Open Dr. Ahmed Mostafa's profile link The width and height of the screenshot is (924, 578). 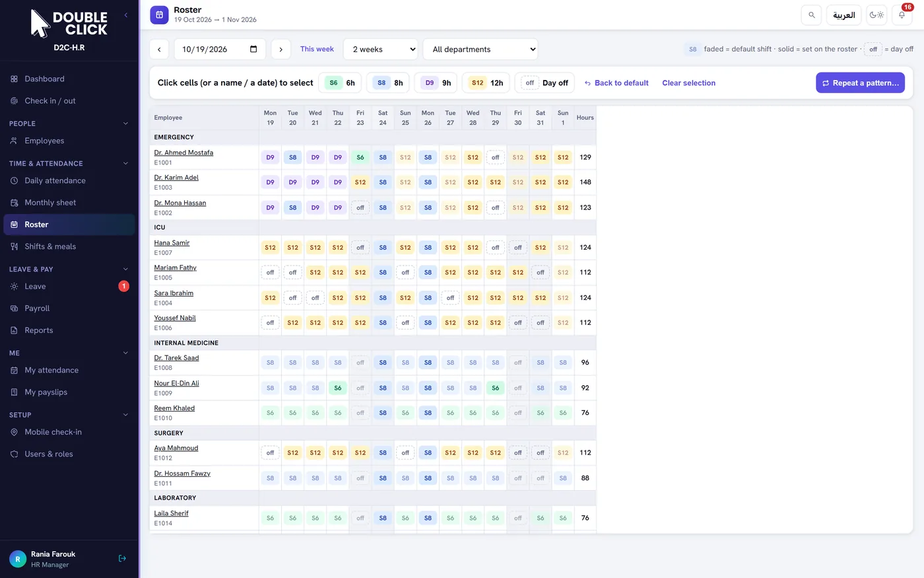183,153
